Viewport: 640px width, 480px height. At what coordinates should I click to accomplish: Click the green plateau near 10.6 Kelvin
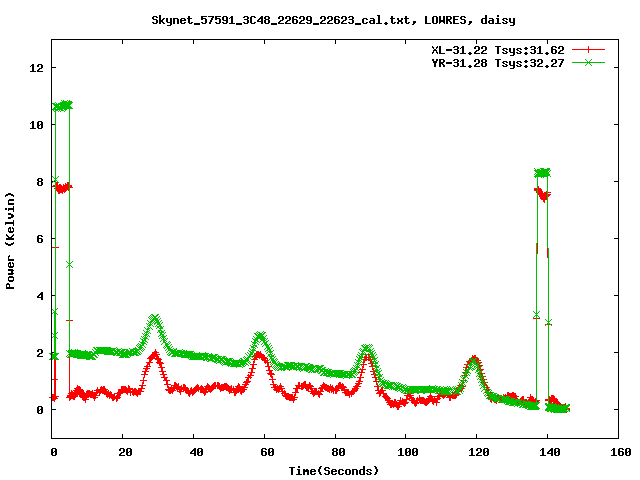(x=62, y=106)
